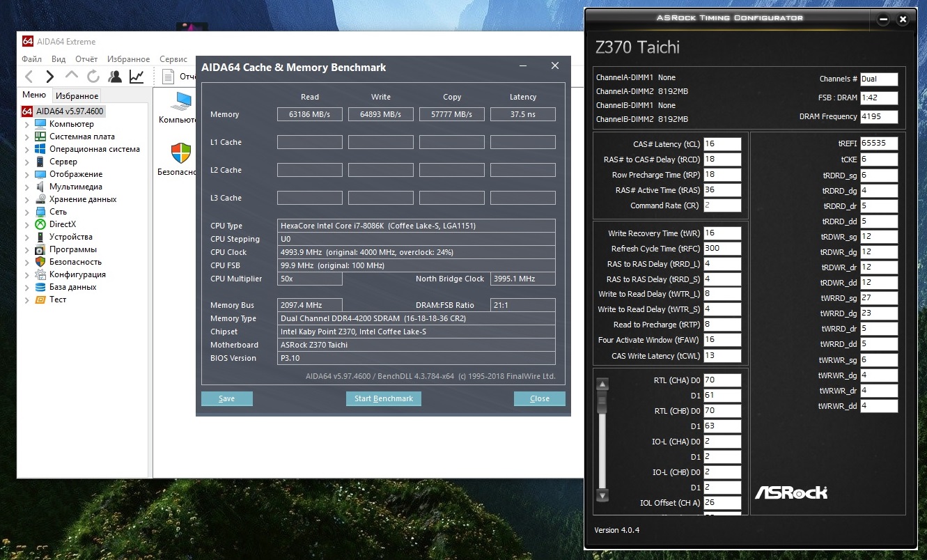This screenshot has width=927, height=560.
Task: Click the Отображение display icon
Action: (x=40, y=174)
